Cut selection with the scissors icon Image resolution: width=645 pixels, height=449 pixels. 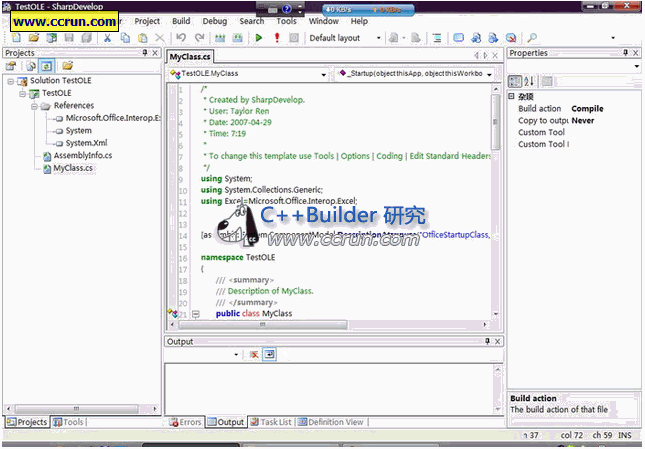(x=107, y=38)
